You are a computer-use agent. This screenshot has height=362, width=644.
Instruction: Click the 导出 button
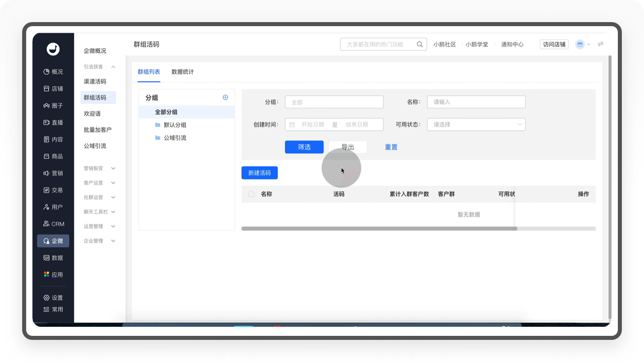pyautogui.click(x=348, y=147)
